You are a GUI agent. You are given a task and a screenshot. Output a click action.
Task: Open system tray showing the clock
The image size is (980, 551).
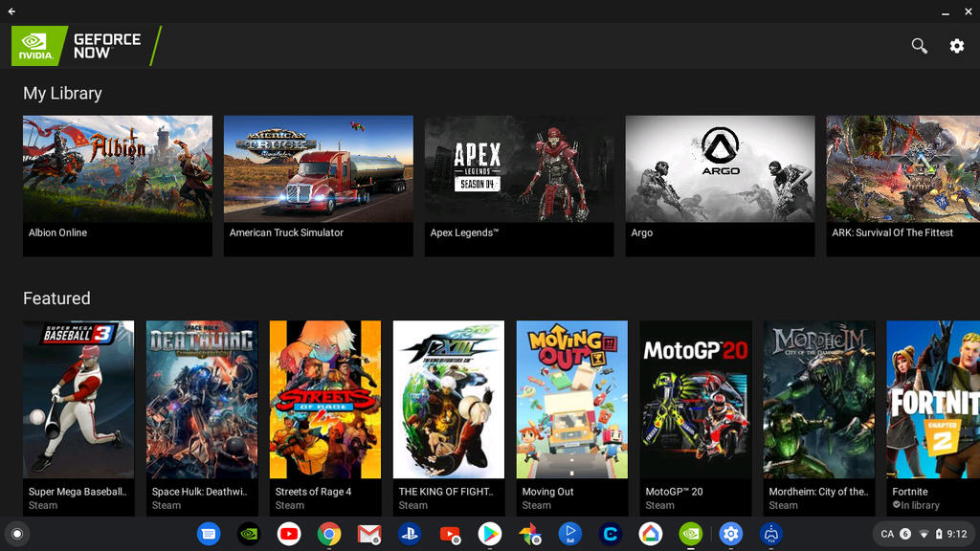point(924,534)
